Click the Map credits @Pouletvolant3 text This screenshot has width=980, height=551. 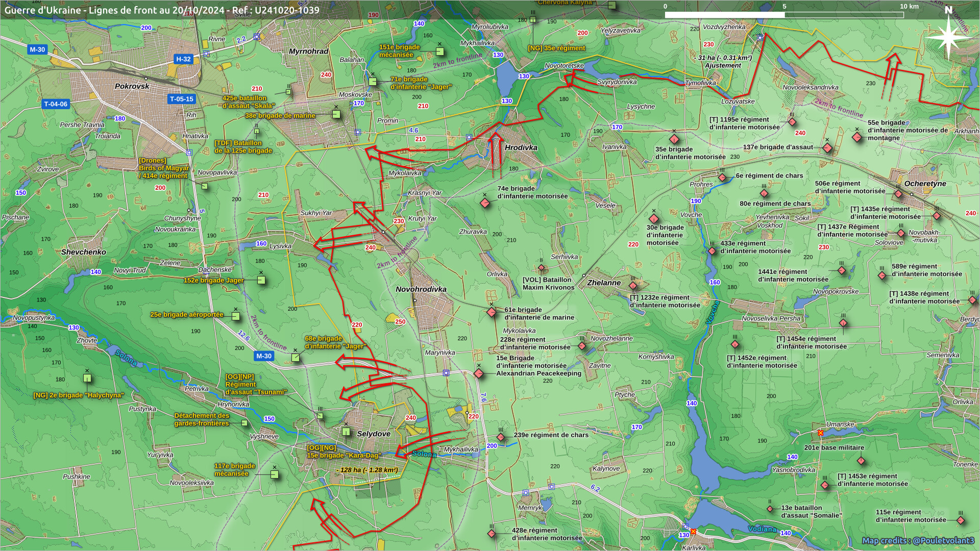(x=918, y=540)
